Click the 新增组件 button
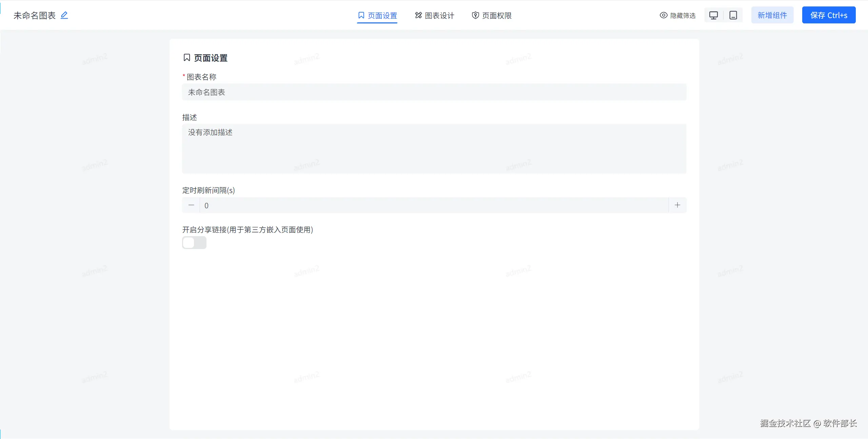 pos(772,15)
